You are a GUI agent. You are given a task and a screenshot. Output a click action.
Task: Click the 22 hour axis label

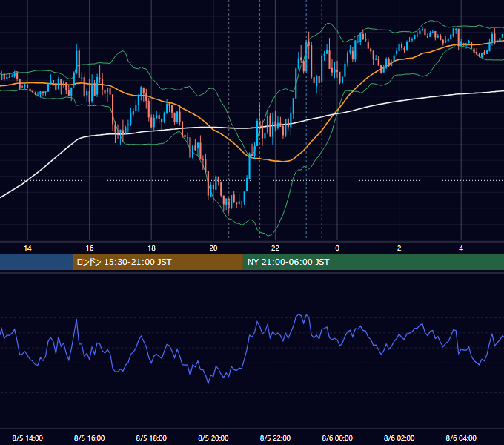point(275,248)
